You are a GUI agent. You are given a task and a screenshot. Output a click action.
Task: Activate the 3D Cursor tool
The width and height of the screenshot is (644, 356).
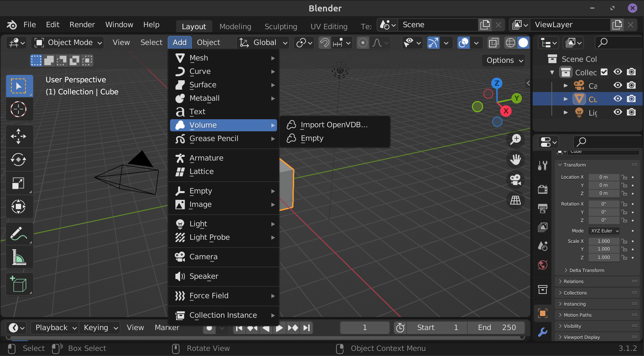click(x=19, y=109)
